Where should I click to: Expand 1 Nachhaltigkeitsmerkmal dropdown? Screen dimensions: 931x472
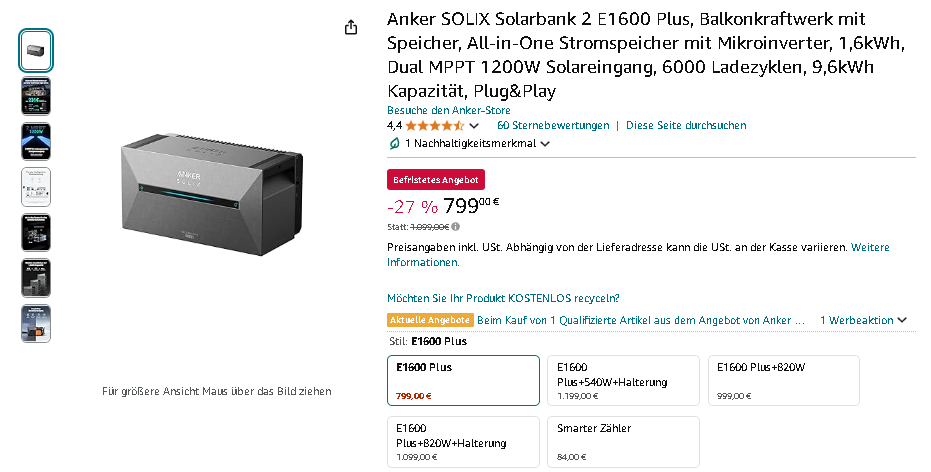545,144
